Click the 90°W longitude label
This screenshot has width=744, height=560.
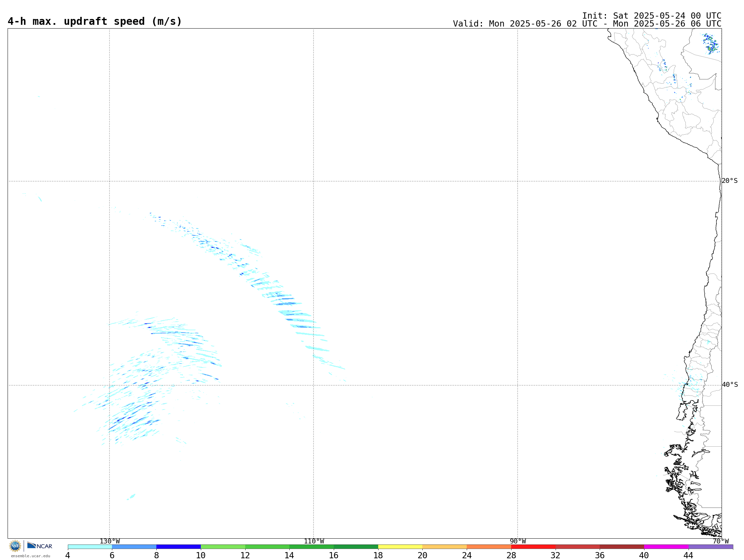click(x=518, y=541)
